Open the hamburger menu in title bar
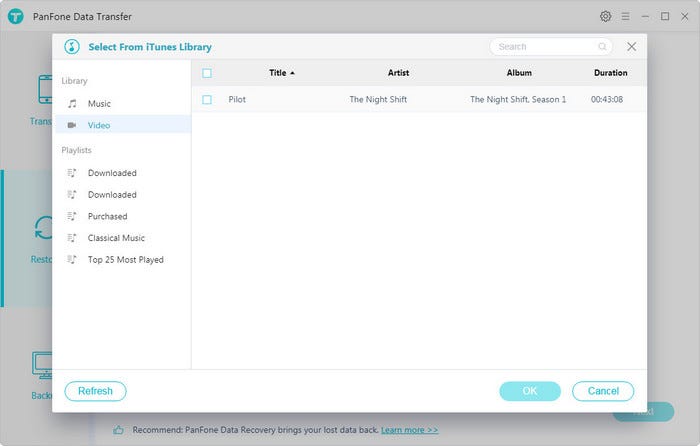 tap(625, 17)
